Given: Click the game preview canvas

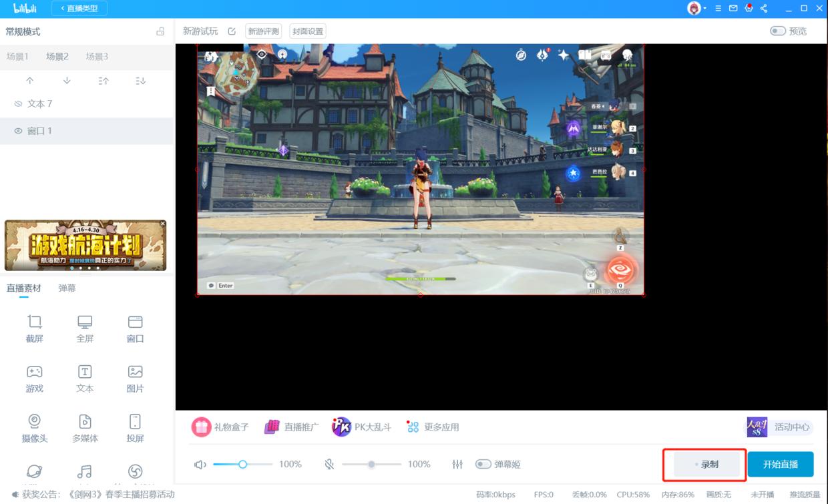Looking at the screenshot, I should (x=420, y=170).
